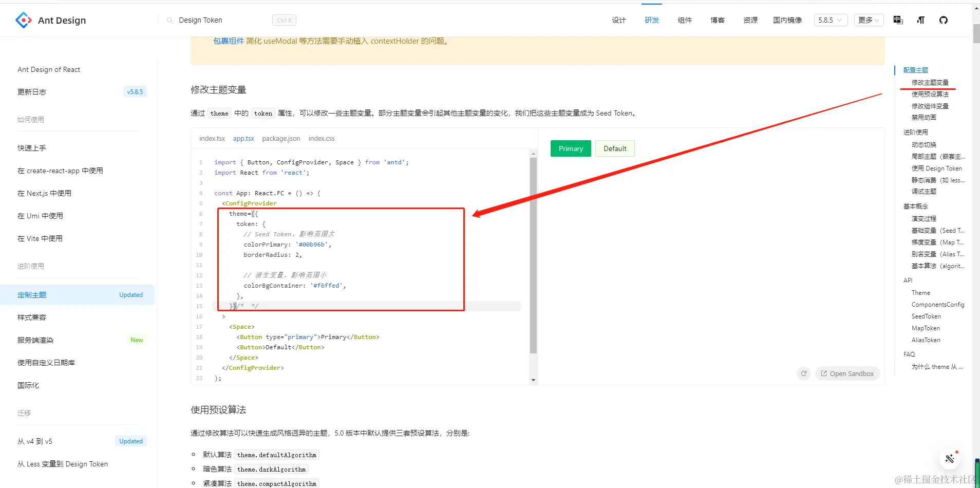Jump to 演变过程 anchor link
The width and height of the screenshot is (980, 488).
tap(924, 219)
